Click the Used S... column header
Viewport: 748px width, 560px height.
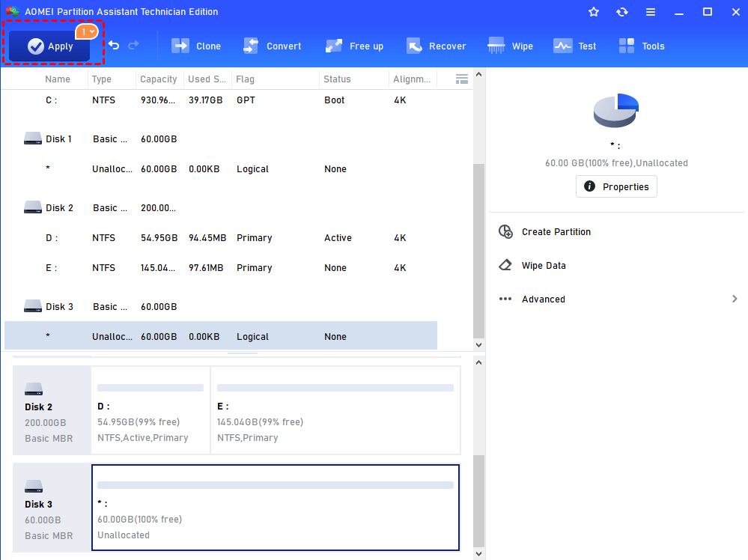(x=207, y=79)
